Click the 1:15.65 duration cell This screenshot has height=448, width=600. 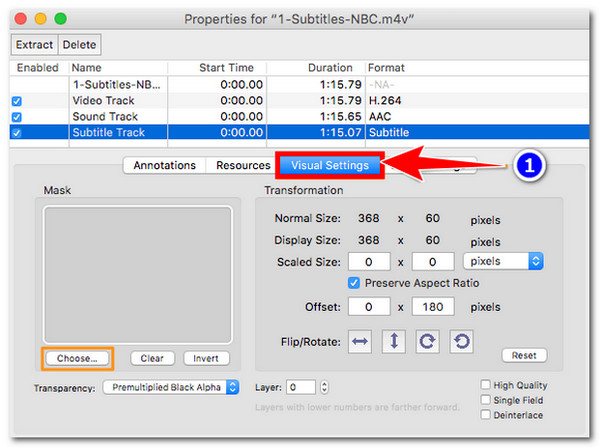[341, 117]
